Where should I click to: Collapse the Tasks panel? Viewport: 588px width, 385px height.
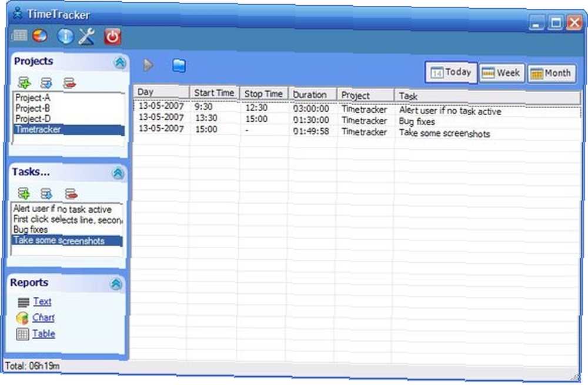[118, 173]
